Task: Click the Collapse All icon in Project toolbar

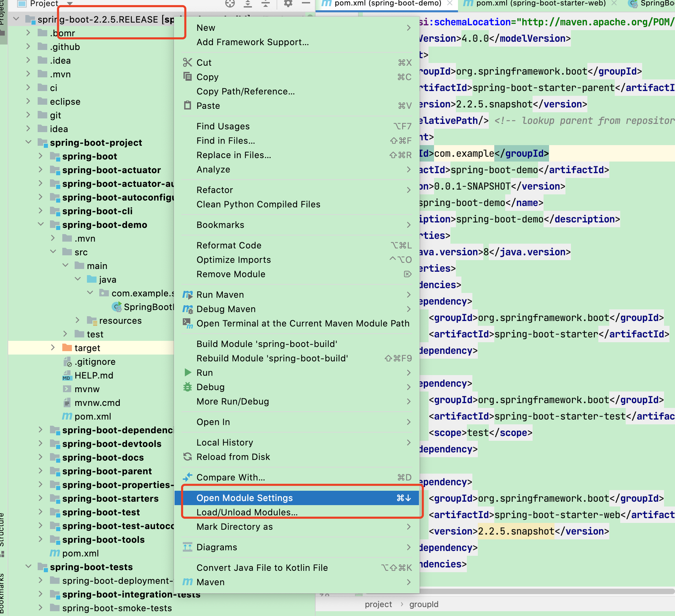Action: coord(266,3)
